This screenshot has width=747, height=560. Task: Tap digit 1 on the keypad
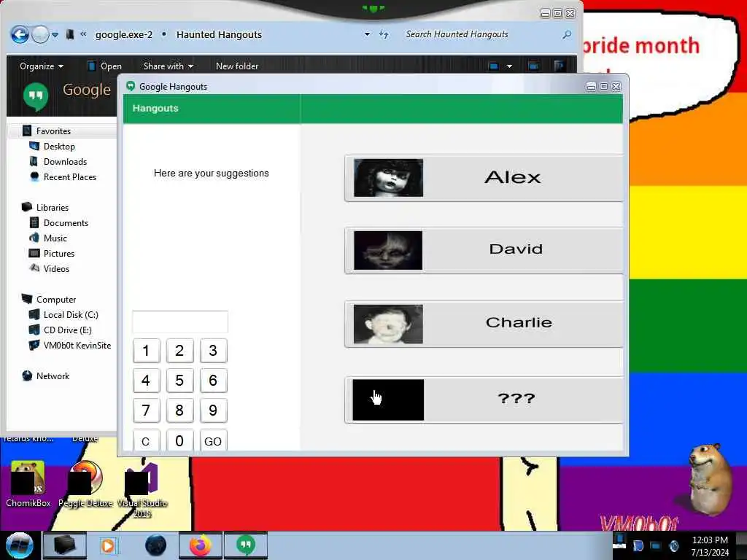pyautogui.click(x=146, y=351)
